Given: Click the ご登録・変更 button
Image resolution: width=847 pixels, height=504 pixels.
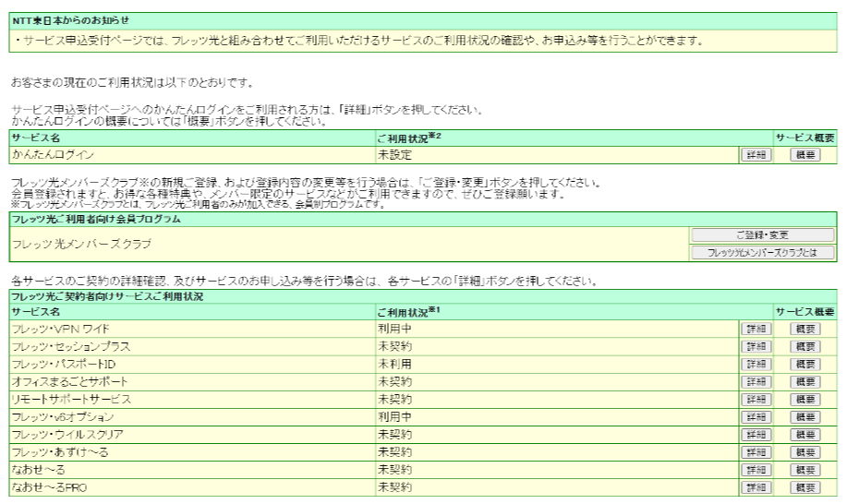Looking at the screenshot, I should (763, 235).
